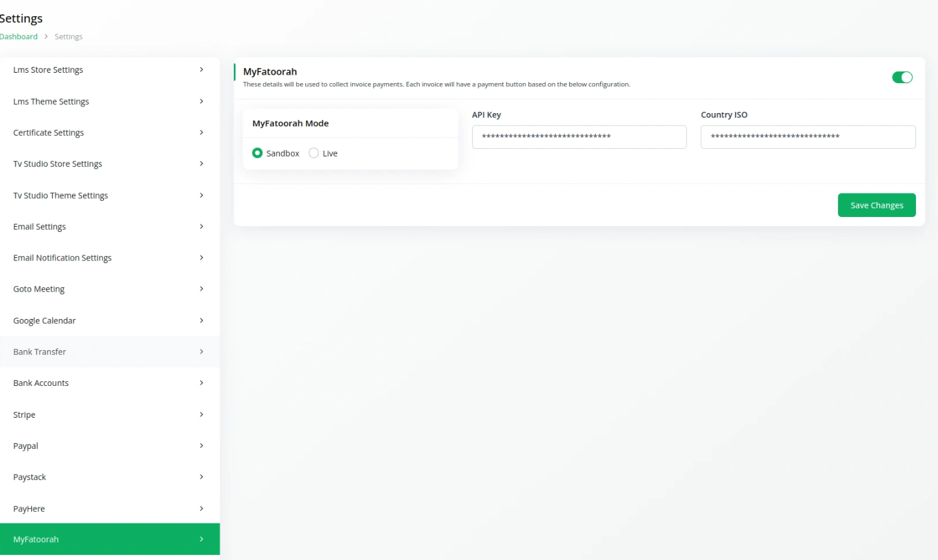Screen dimensions: 938x560
Task: Open Bank Transfer settings menu item
Action: [110, 351]
